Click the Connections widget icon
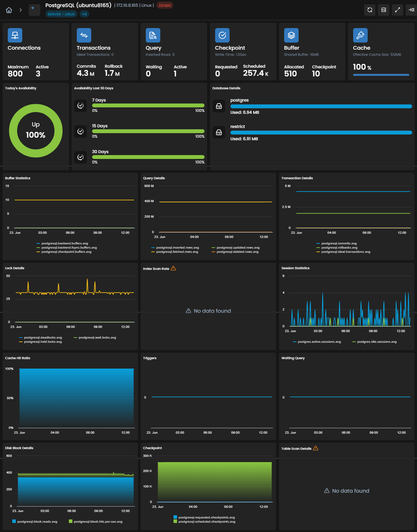Screen dimensions: 417x532 [15, 35]
